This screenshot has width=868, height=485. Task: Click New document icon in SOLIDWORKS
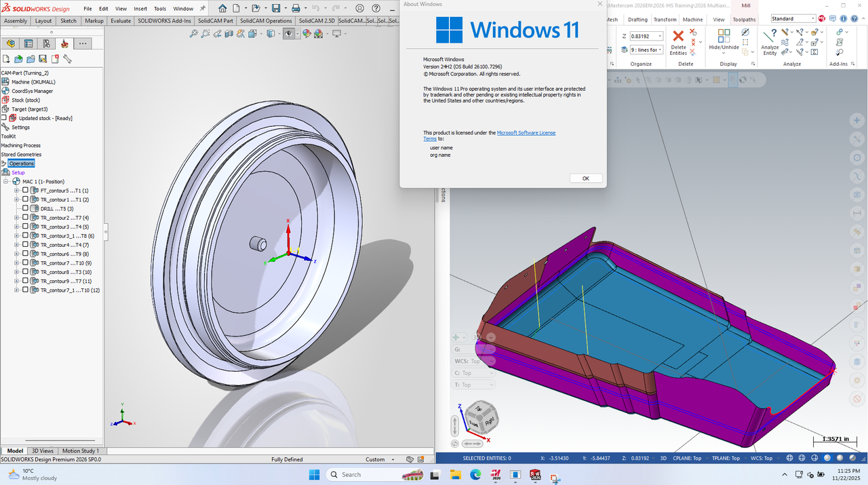(x=236, y=8)
